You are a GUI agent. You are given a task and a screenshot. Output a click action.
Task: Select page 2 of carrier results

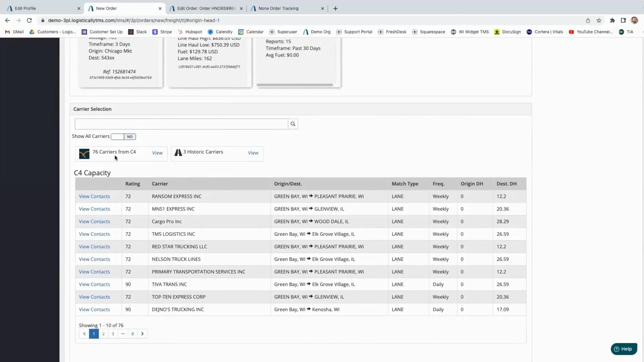103,334
